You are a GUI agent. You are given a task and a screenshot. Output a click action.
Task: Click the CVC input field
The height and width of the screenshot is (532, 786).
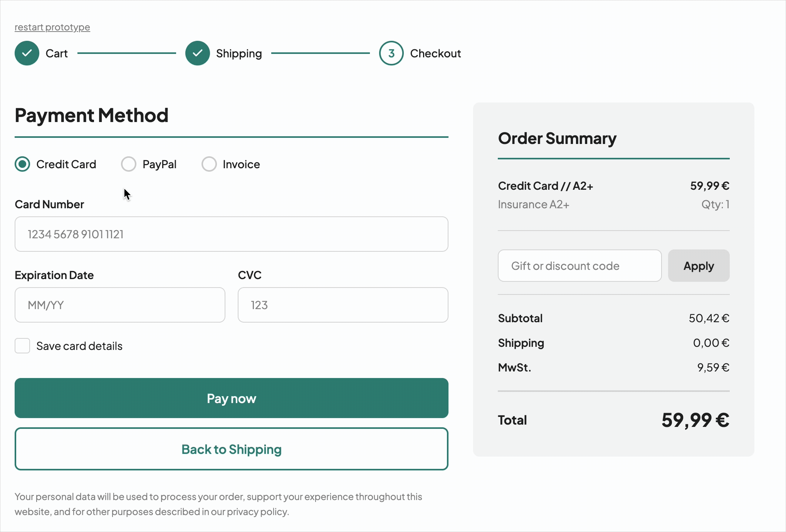tap(343, 305)
